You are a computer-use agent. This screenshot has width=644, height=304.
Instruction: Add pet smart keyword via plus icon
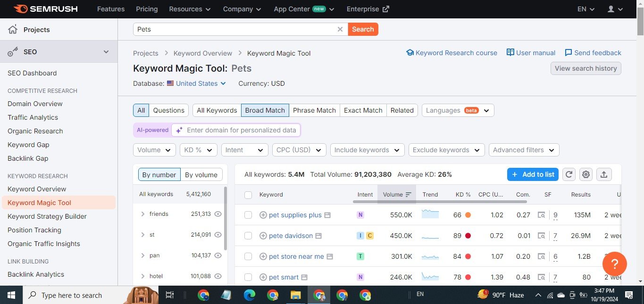pyautogui.click(x=263, y=277)
